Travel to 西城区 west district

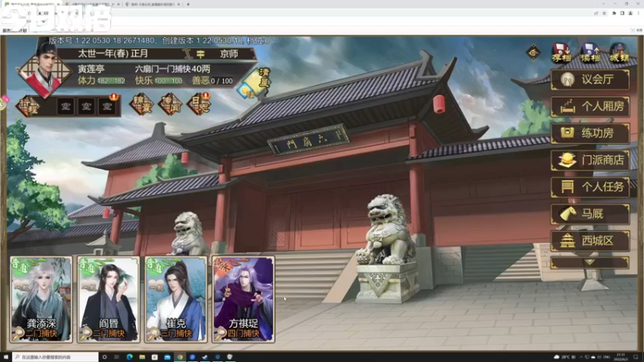pyautogui.click(x=590, y=241)
